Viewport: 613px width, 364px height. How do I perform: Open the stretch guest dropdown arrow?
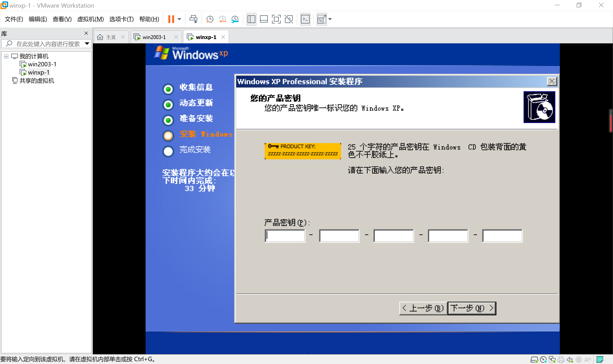pos(330,19)
